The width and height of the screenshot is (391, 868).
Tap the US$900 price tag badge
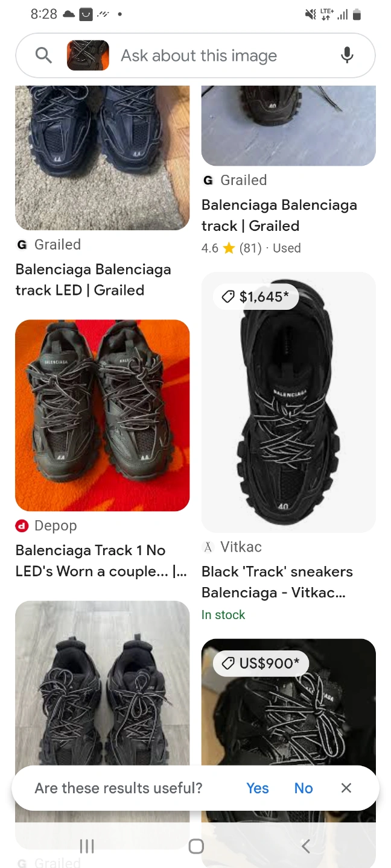click(x=261, y=664)
